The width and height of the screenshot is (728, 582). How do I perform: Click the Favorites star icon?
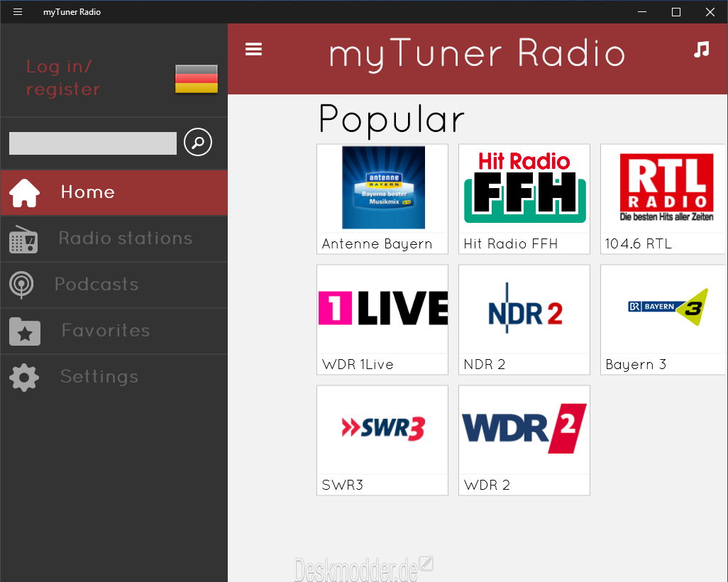[24, 331]
